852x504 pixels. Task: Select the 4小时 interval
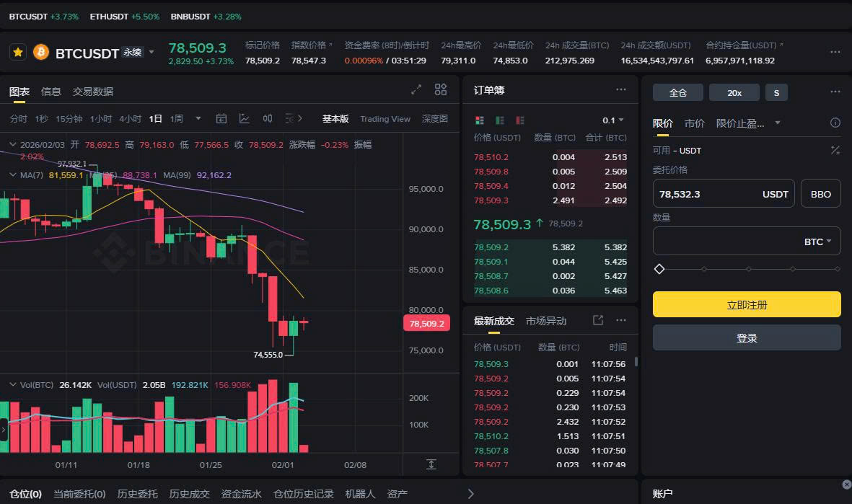[131, 118]
